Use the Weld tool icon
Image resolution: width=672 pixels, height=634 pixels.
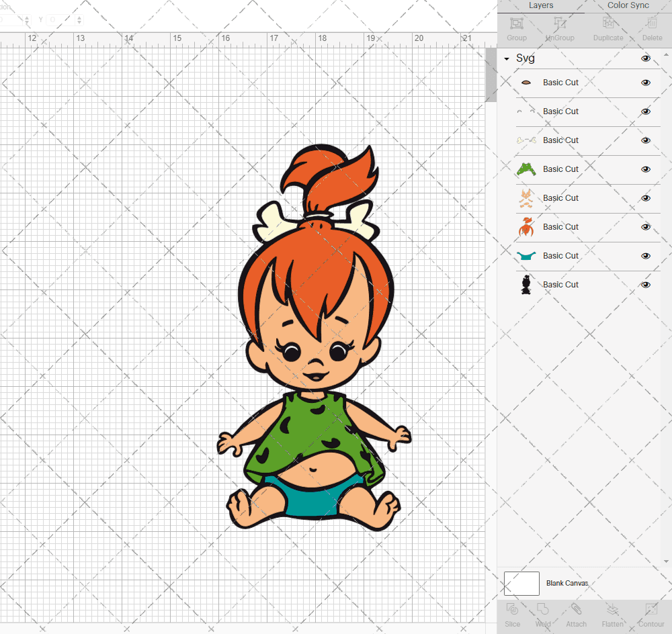[542, 608]
